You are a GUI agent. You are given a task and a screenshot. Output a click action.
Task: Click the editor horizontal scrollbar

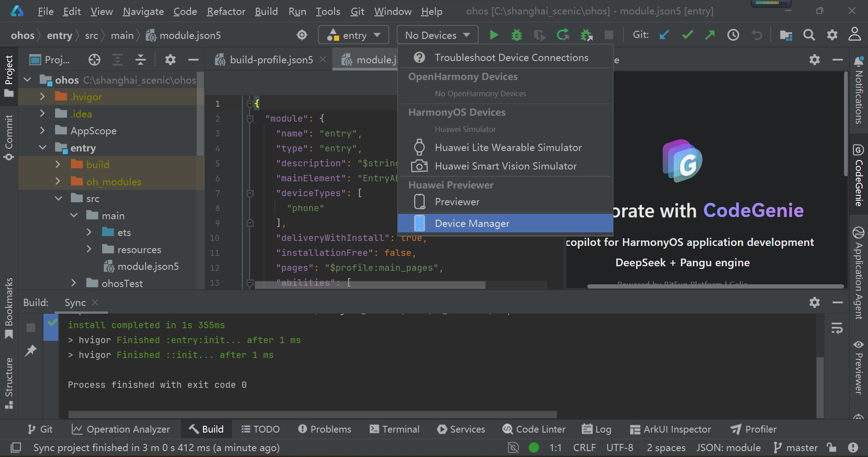click(370, 285)
